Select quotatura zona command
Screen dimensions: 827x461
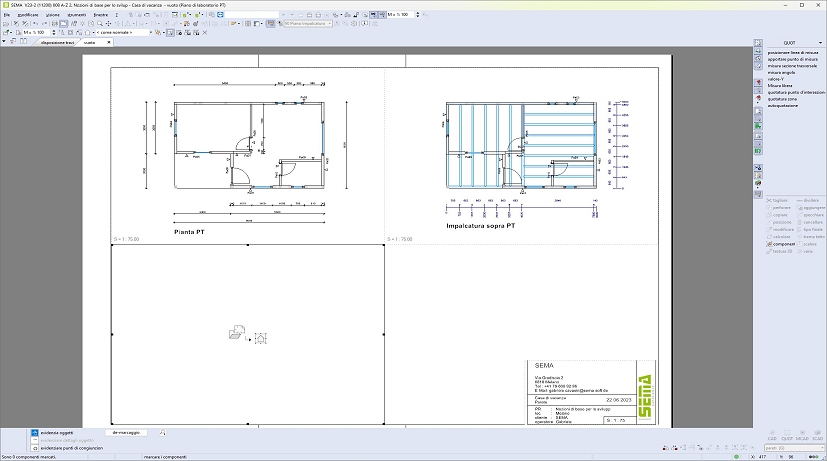[785, 98]
